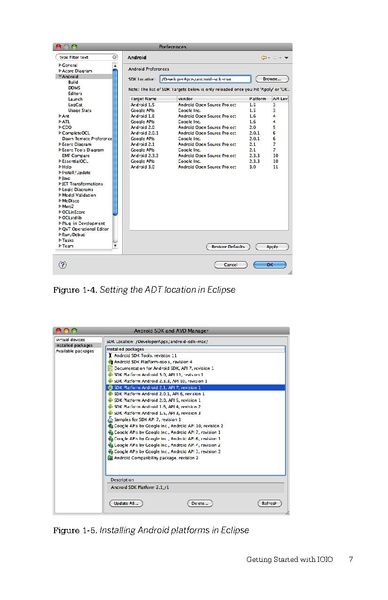Image resolution: width=388 pixels, height=600 pixels.
Task: Click Cancel in Preferences
Action: pos(230,265)
